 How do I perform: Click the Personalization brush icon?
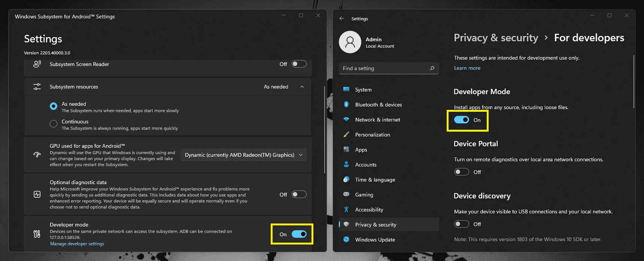346,135
